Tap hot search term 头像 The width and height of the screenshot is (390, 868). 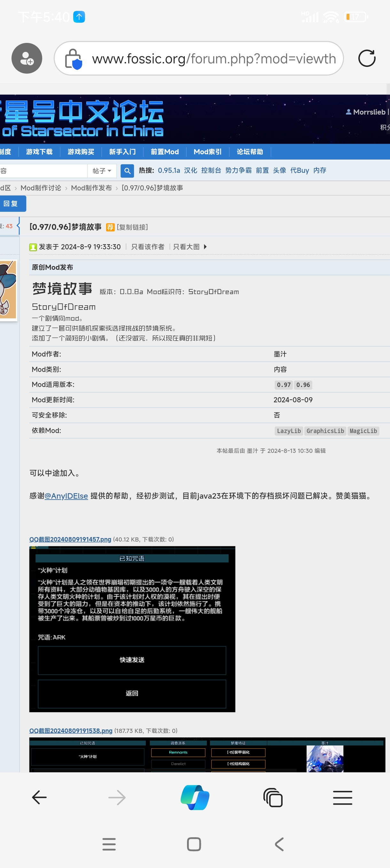[x=279, y=171]
